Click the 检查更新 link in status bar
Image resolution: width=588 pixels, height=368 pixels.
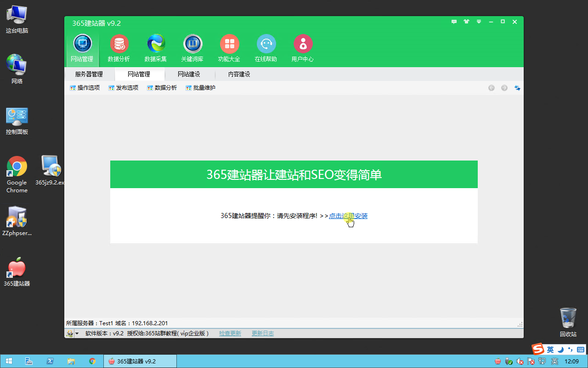pos(230,333)
